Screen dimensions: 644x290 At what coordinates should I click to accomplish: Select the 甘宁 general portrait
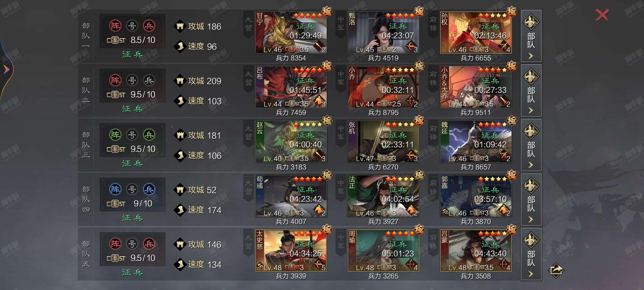pyautogui.click(x=291, y=33)
